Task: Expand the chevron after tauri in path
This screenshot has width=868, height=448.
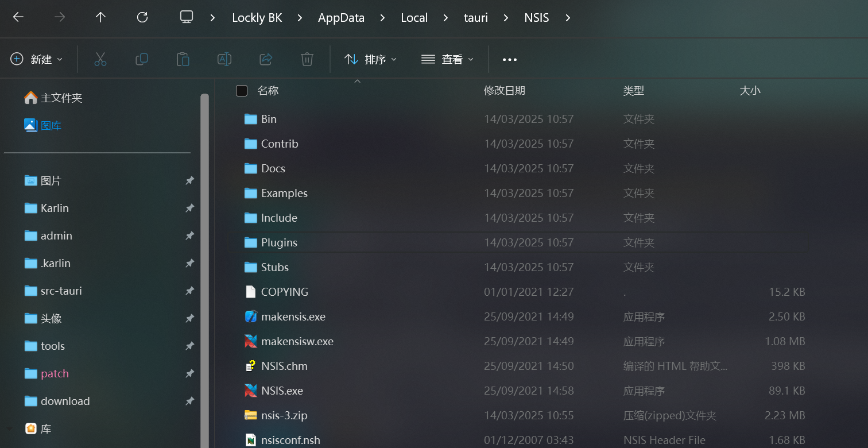Action: point(506,18)
